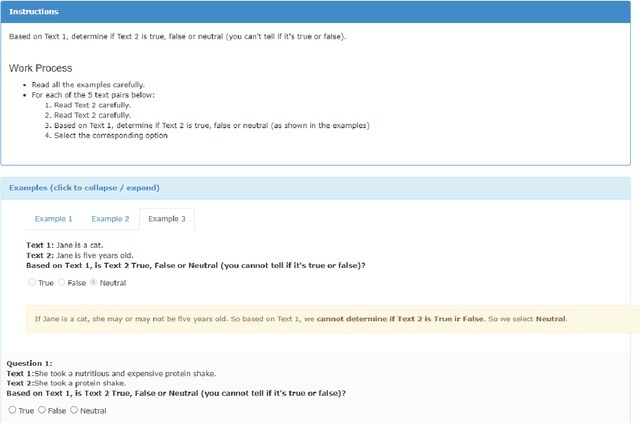Click the True radio in Example 3

[32, 283]
